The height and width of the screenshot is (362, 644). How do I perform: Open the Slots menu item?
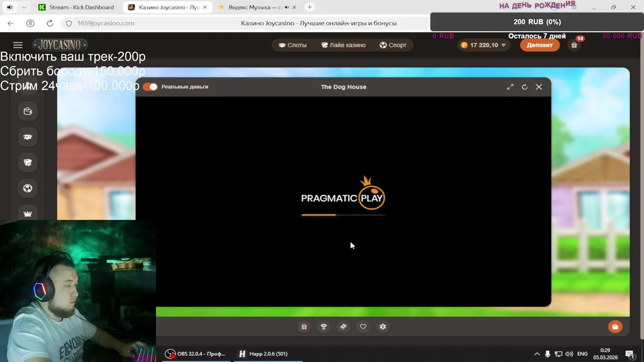coord(292,45)
